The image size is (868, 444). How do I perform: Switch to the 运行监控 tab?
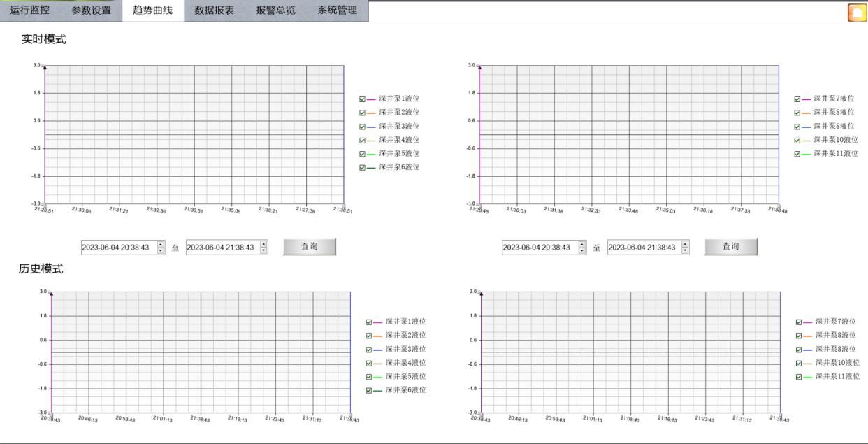(x=30, y=10)
